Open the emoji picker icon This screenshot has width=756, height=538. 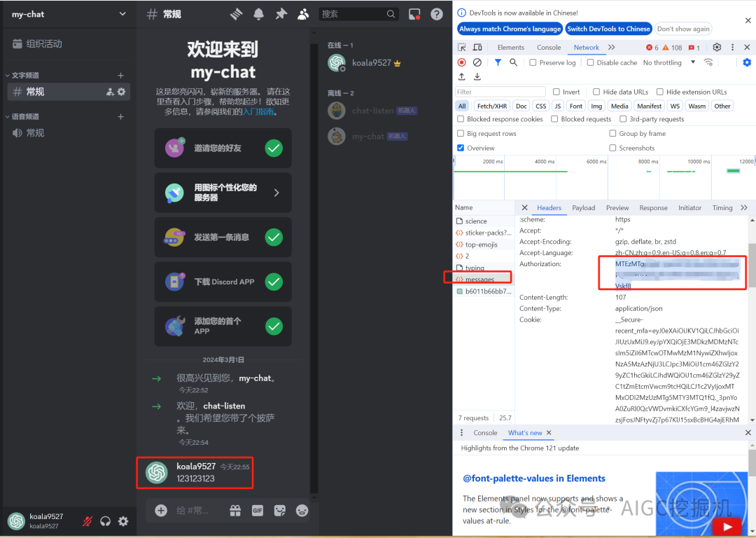point(302,511)
